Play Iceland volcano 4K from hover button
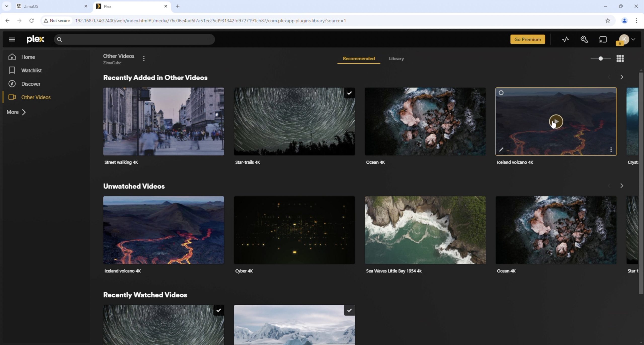Image resolution: width=644 pixels, height=345 pixels. click(556, 122)
